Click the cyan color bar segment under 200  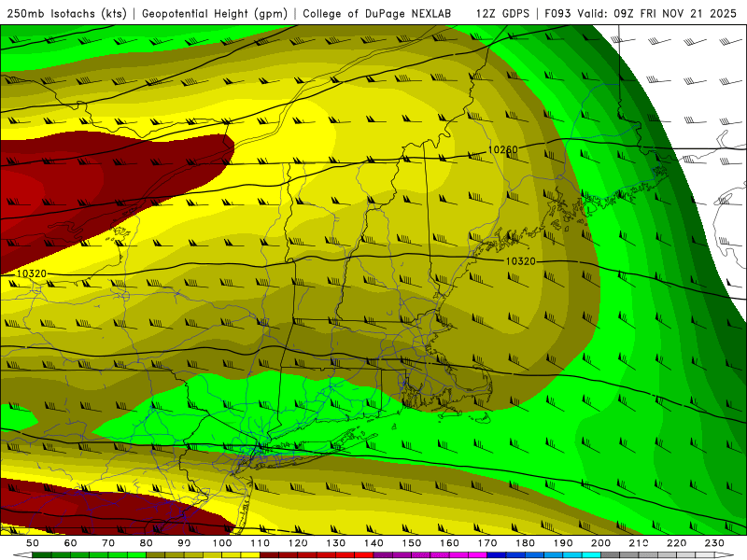click(x=591, y=555)
